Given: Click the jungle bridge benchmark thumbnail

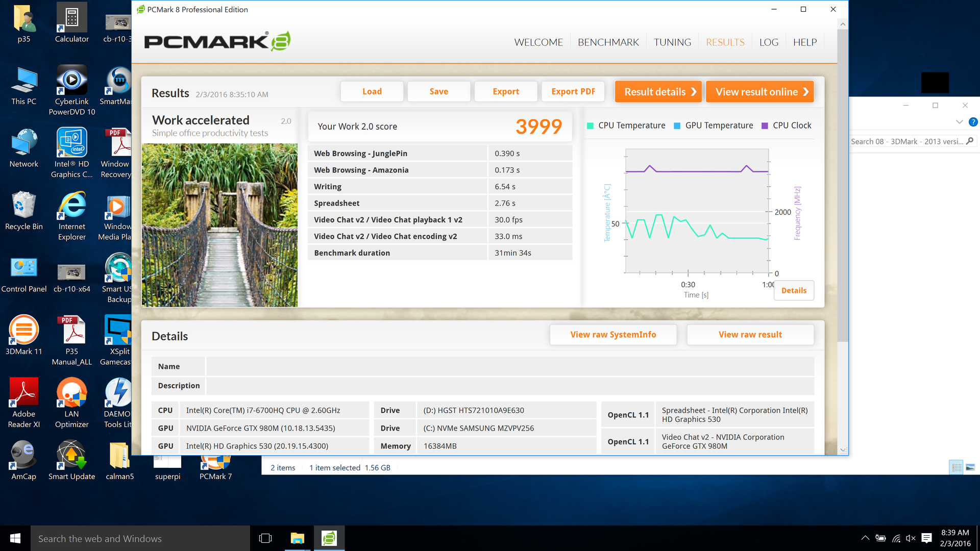Looking at the screenshot, I should (x=219, y=225).
